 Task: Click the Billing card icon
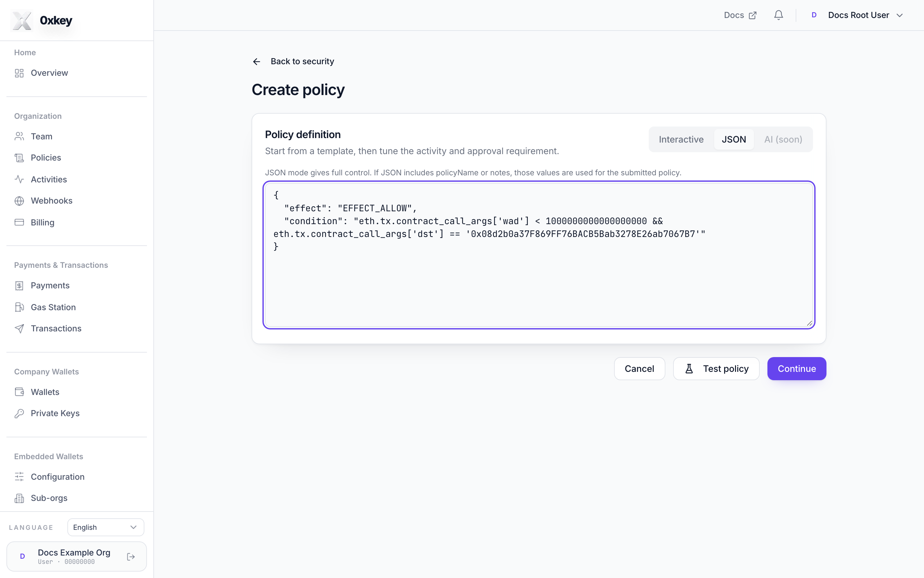(x=19, y=223)
